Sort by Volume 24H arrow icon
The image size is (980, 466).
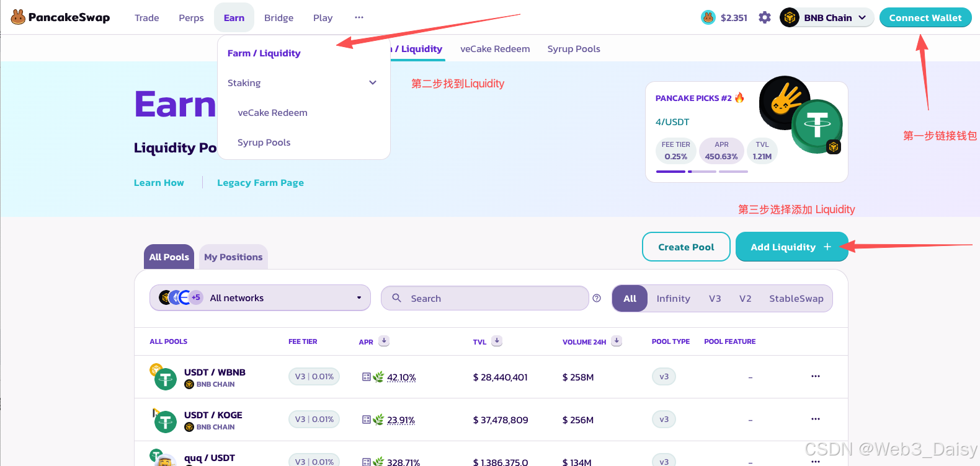[x=617, y=341]
